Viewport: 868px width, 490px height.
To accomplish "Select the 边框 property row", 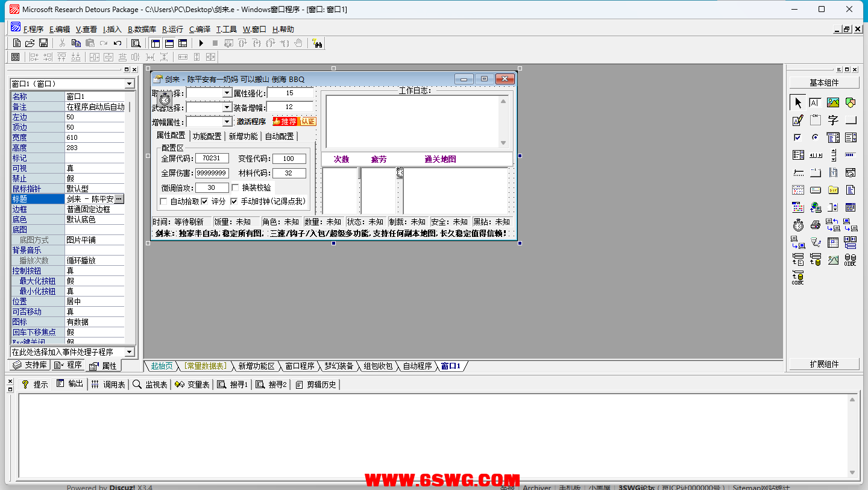I will click(68, 209).
